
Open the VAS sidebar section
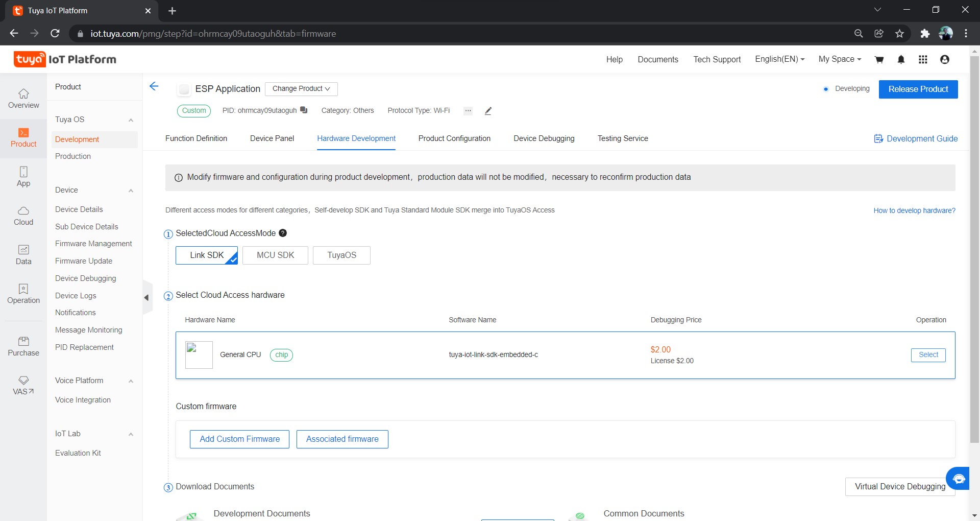tap(23, 386)
